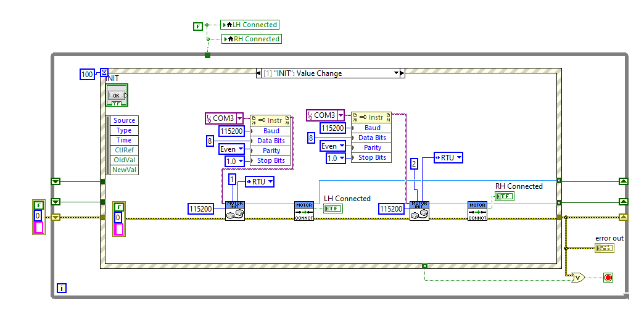Click the error right shift register terminal
Screen dimensions: 644x314
point(624,217)
